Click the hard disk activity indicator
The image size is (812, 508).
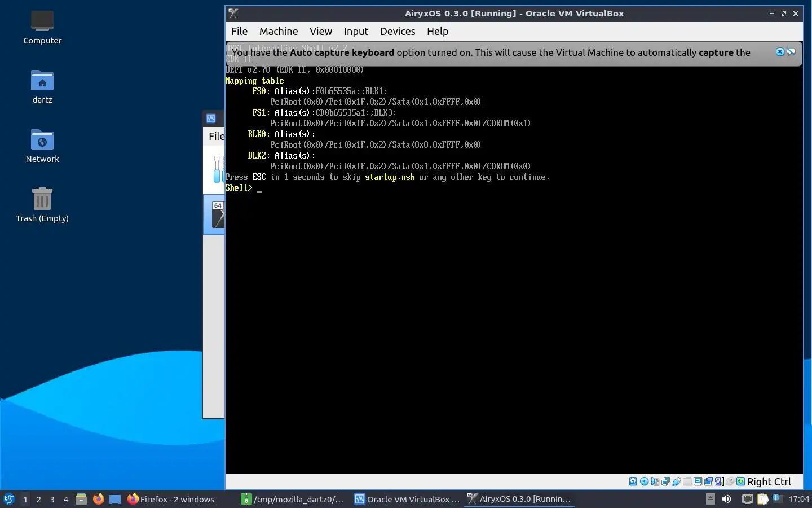(633, 481)
